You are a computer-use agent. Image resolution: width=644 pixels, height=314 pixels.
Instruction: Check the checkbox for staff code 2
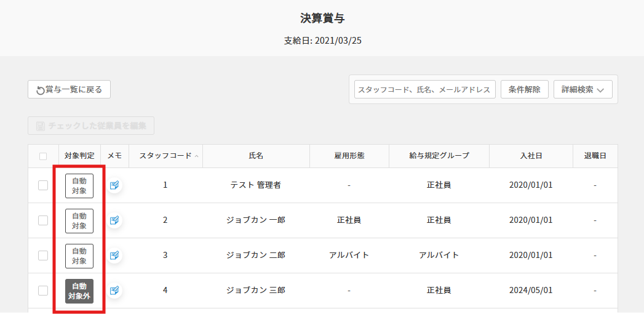pyautogui.click(x=43, y=220)
